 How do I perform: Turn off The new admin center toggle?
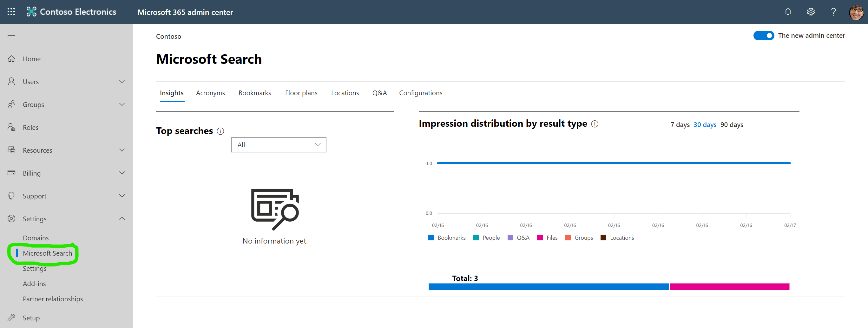(x=763, y=35)
